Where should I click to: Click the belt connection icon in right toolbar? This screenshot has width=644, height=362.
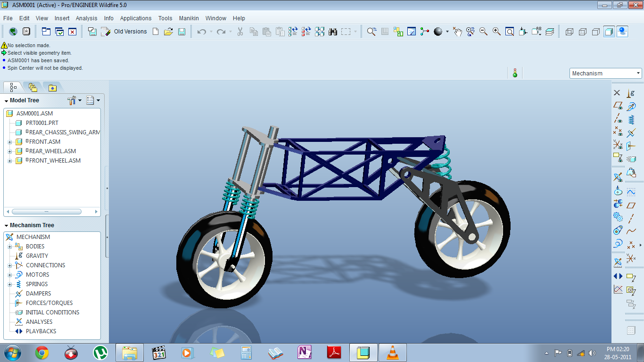(618, 230)
